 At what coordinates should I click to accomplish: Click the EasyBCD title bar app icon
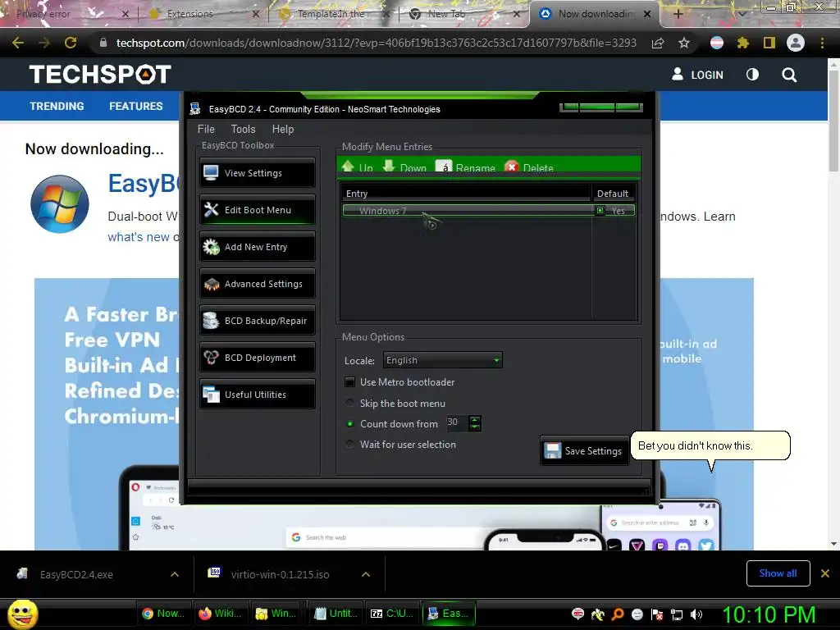[x=195, y=109]
